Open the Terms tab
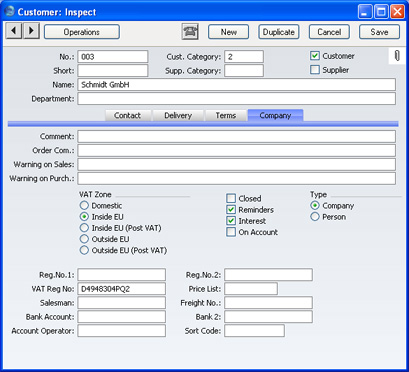Viewport: 409px width, 372px height. pyautogui.click(x=226, y=116)
